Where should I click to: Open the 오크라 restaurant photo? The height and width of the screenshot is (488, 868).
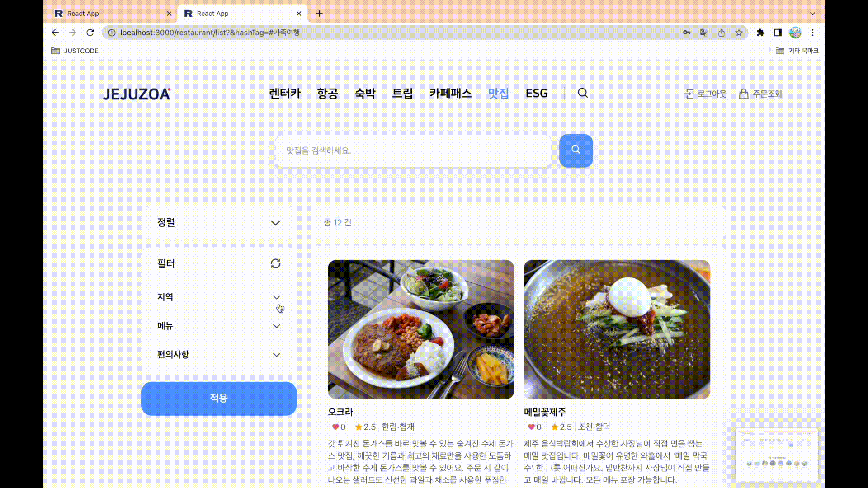[x=421, y=329]
